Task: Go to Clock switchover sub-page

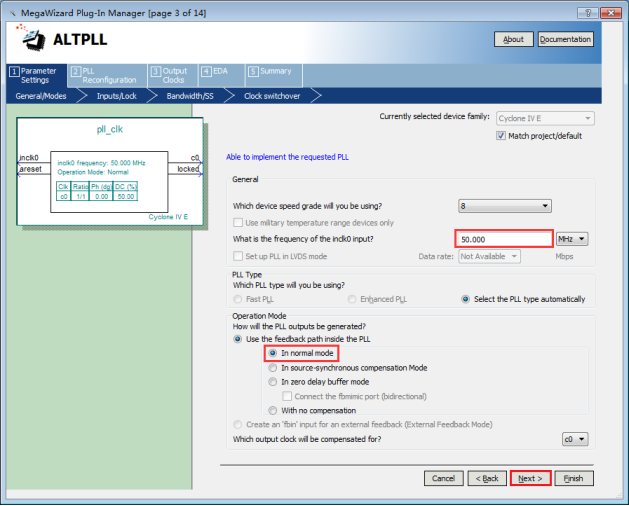Action: [272, 96]
